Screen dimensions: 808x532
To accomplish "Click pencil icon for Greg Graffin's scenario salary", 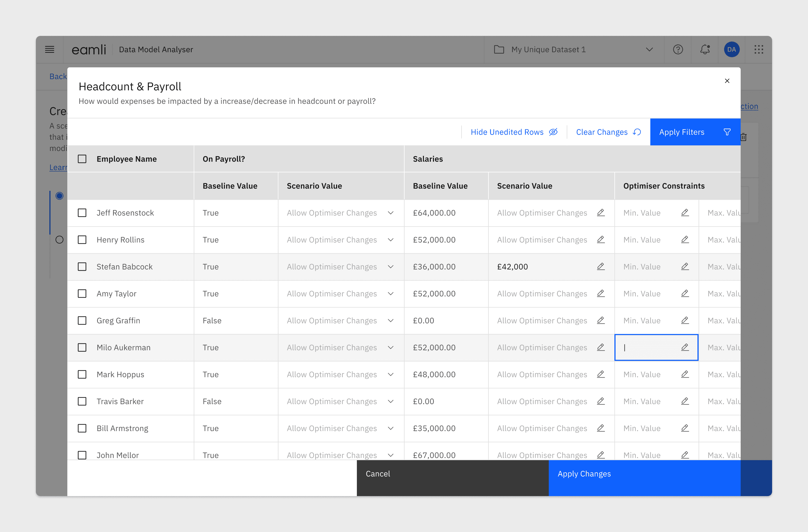I will pyautogui.click(x=601, y=320).
